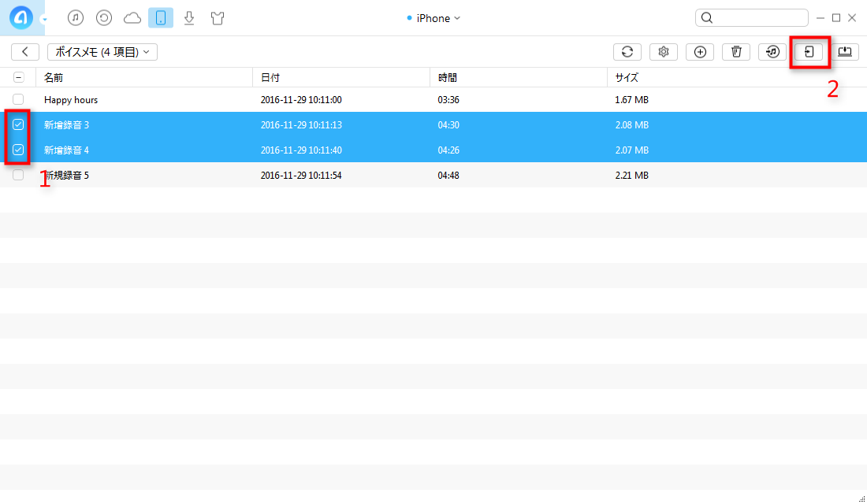Check the Happy hours checkbox
The image size is (867, 504).
(x=18, y=99)
